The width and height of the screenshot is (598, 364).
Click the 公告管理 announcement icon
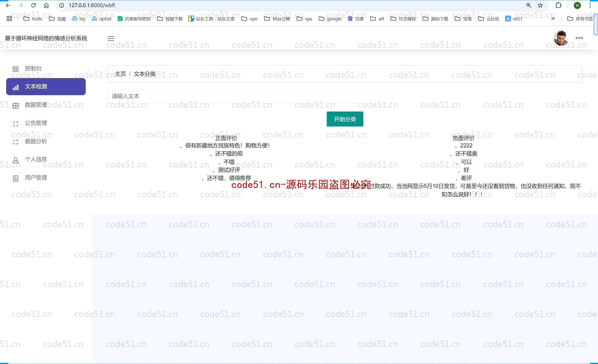(x=15, y=123)
